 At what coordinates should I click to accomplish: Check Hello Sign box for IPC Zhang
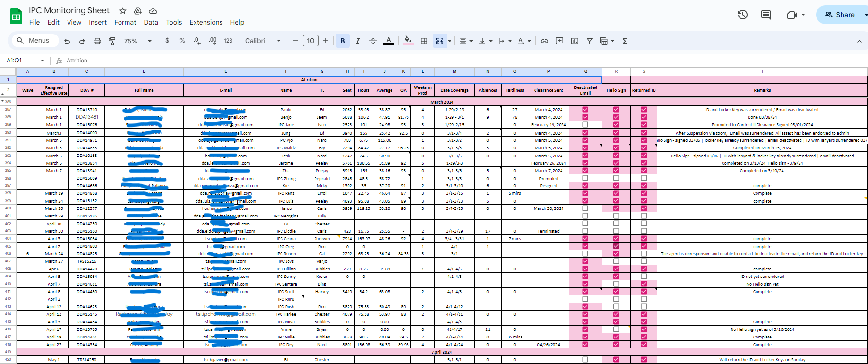click(616, 178)
